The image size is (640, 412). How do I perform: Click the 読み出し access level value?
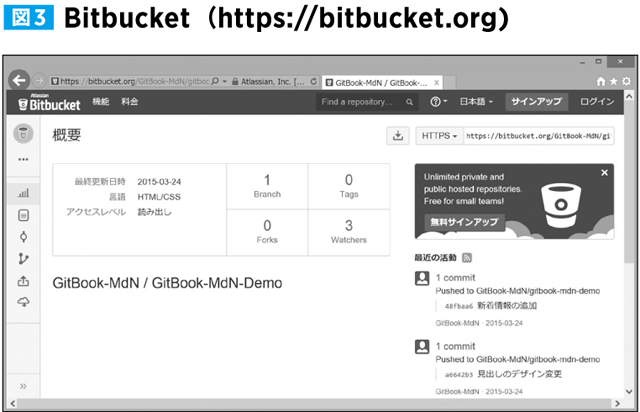(x=154, y=212)
